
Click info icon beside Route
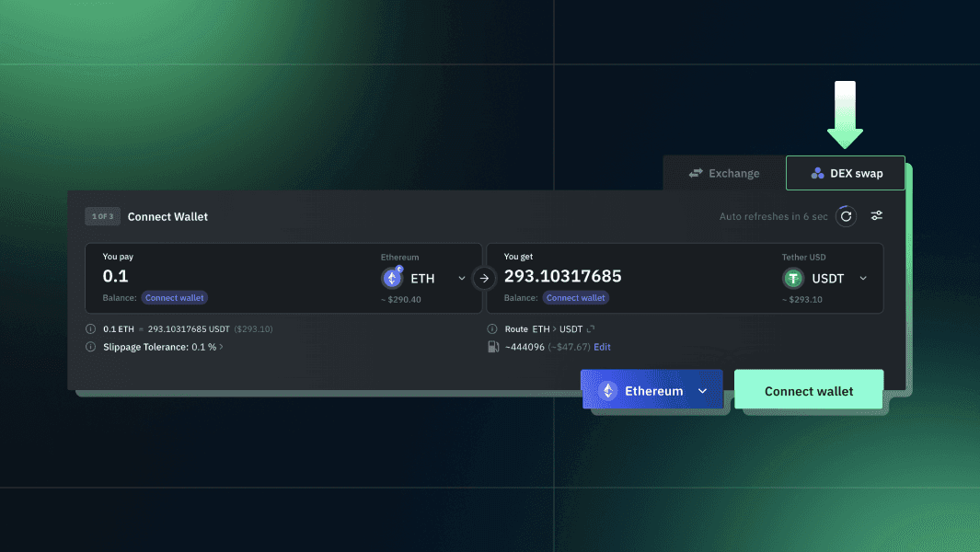pyautogui.click(x=492, y=328)
